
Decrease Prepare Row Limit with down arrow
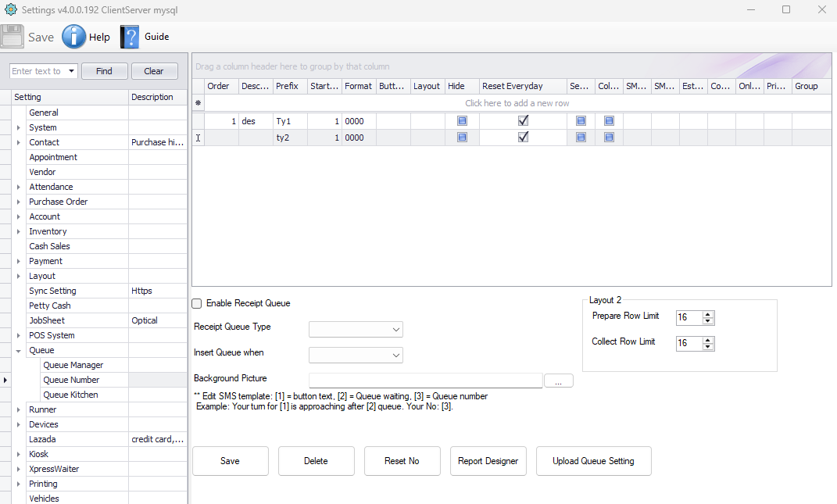708,321
